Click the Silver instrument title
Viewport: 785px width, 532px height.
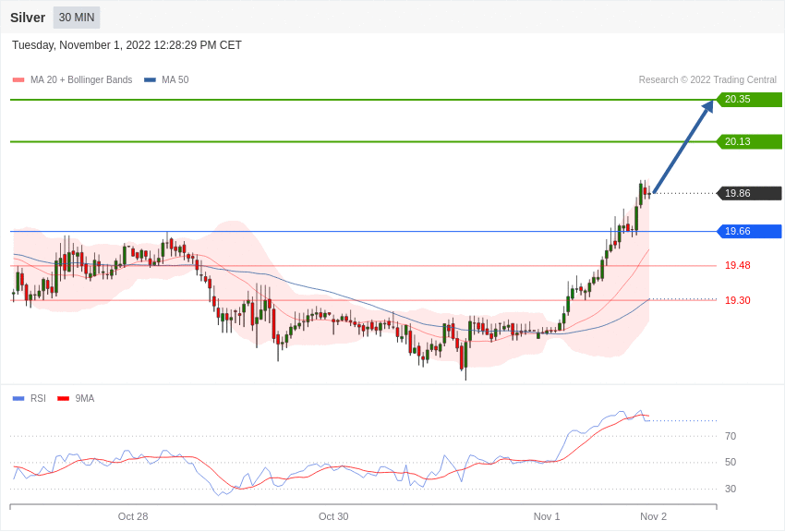[28, 18]
